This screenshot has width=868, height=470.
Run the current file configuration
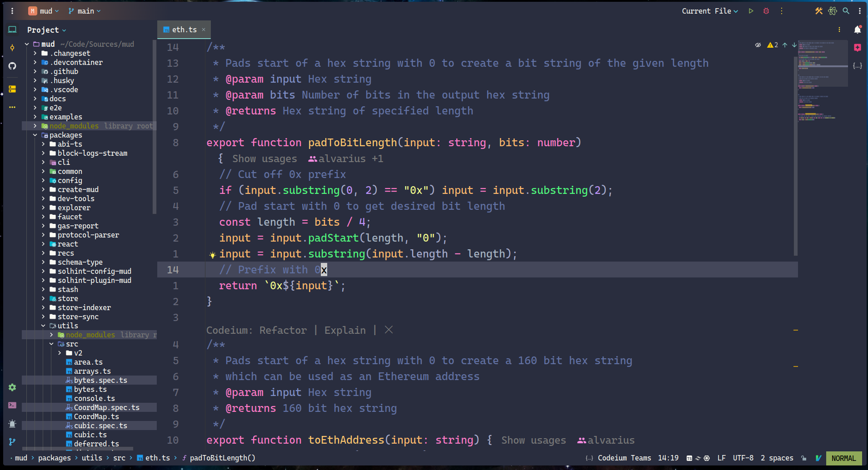pos(750,10)
